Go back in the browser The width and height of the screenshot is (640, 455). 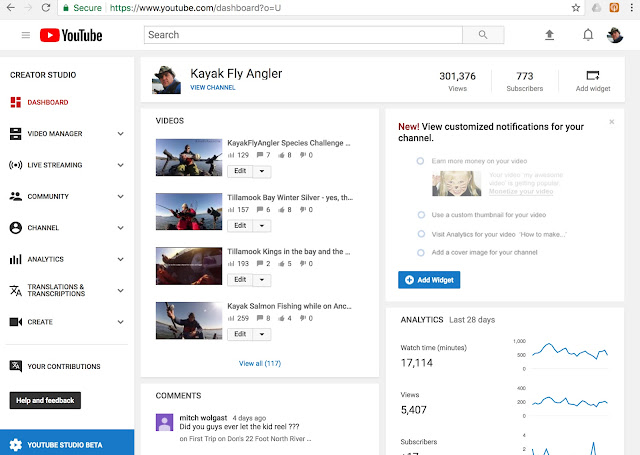tap(11, 7)
